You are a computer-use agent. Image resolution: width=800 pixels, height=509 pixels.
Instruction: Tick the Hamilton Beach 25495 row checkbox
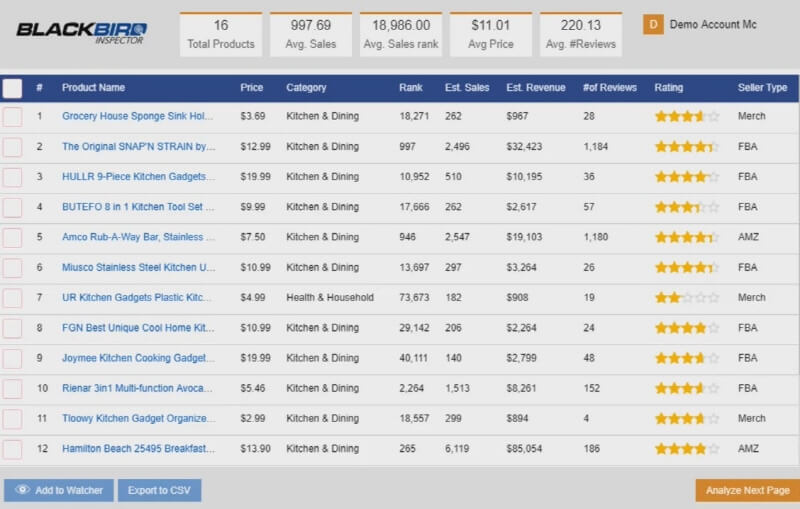click(12, 449)
